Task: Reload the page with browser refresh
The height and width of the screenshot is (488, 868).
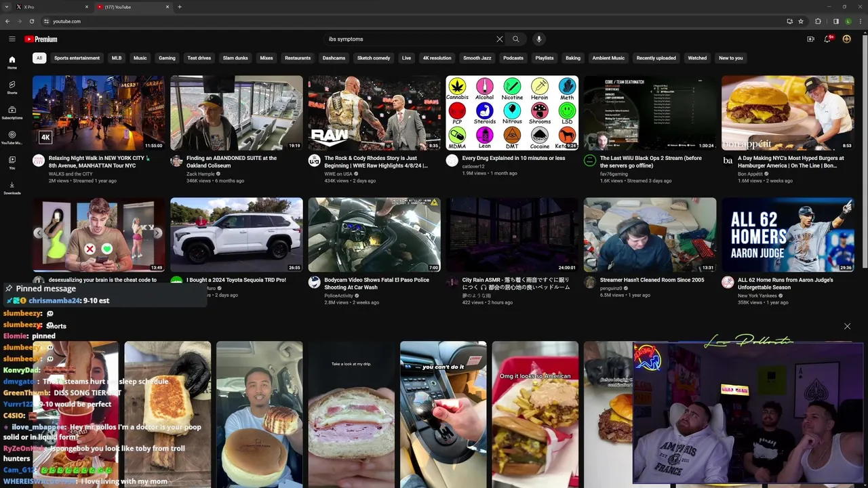Action: coord(31,21)
